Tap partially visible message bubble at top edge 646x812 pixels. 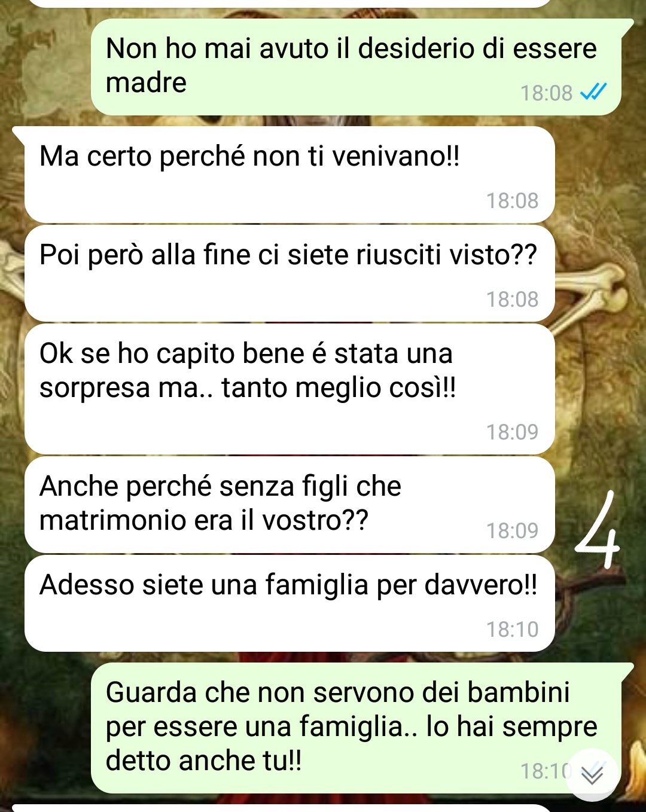tap(290, 3)
